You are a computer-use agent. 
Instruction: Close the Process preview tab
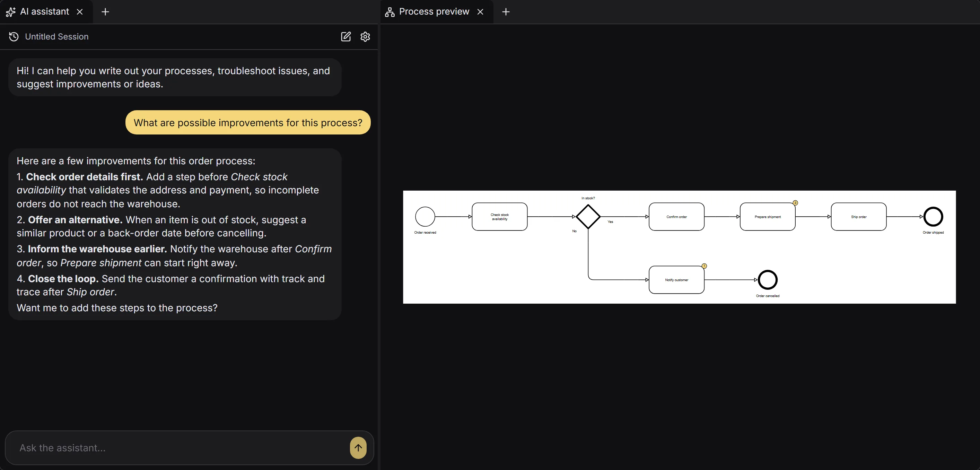click(x=480, y=12)
